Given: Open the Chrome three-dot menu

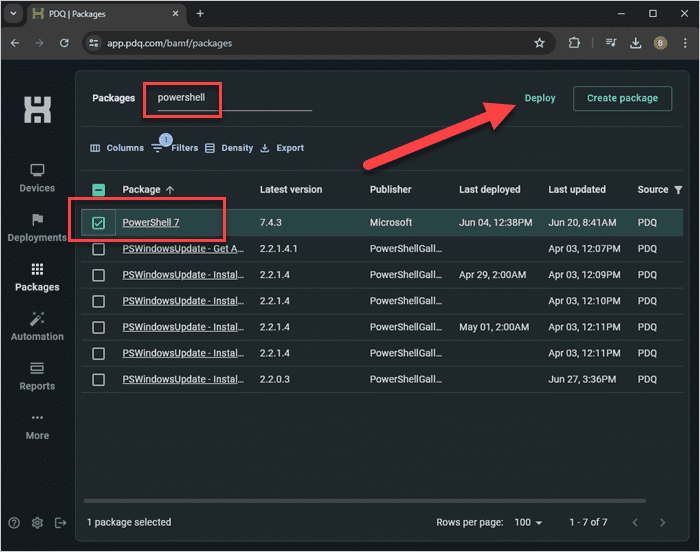Looking at the screenshot, I should [685, 43].
